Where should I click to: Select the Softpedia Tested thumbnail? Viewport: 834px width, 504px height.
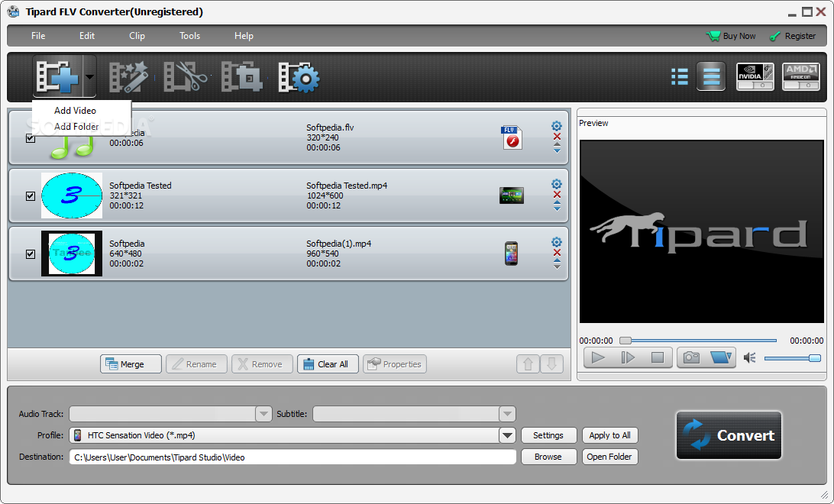point(72,195)
